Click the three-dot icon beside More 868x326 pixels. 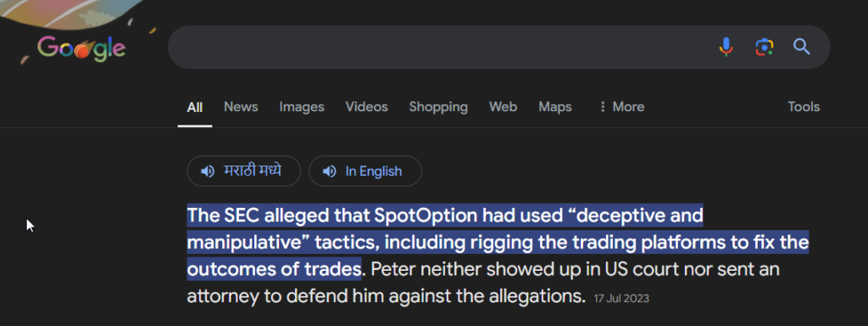coord(603,106)
